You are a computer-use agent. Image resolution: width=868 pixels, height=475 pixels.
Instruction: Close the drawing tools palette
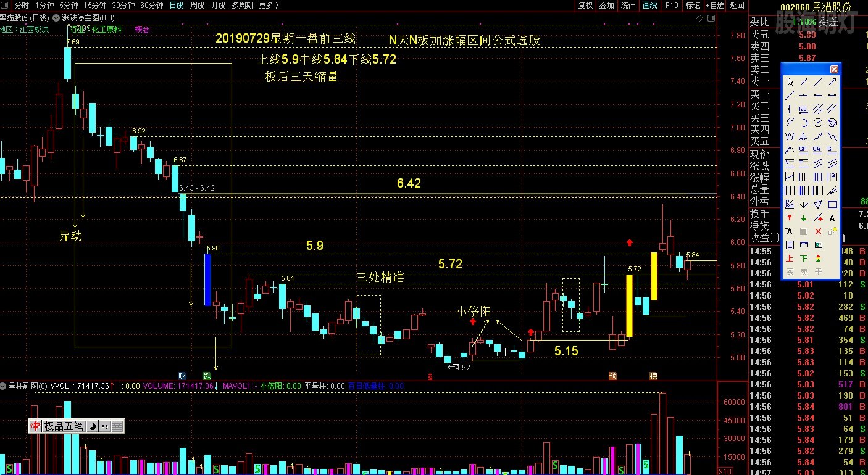click(834, 69)
